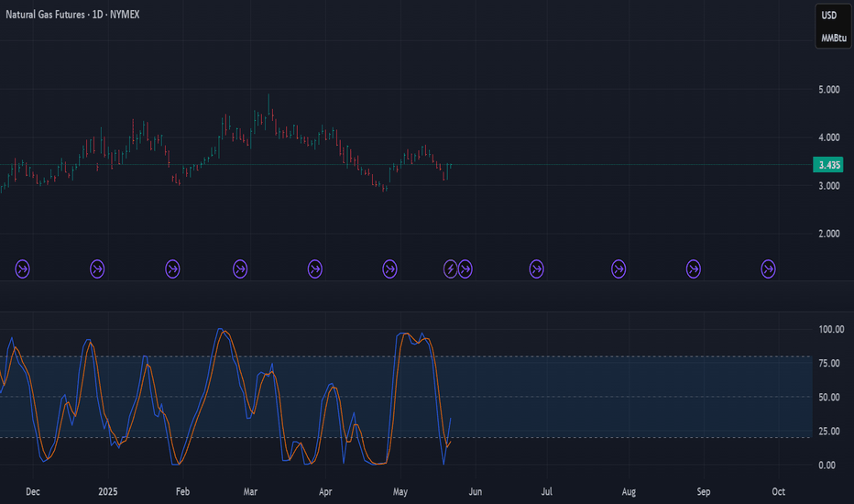Click the Natural Gas Futures 1D NYMEX title
The width and height of the screenshot is (854, 504).
pyautogui.click(x=72, y=15)
